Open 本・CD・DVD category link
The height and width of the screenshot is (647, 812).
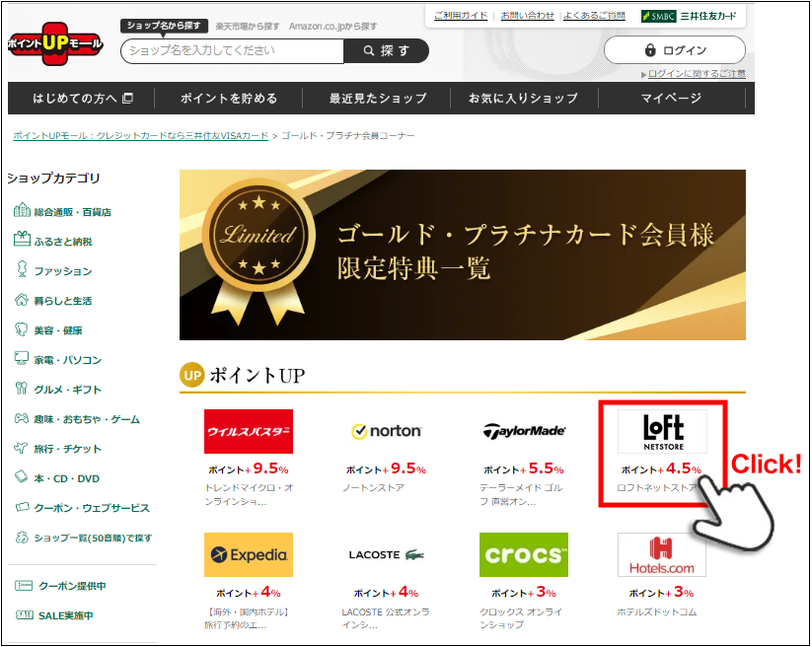(67, 478)
